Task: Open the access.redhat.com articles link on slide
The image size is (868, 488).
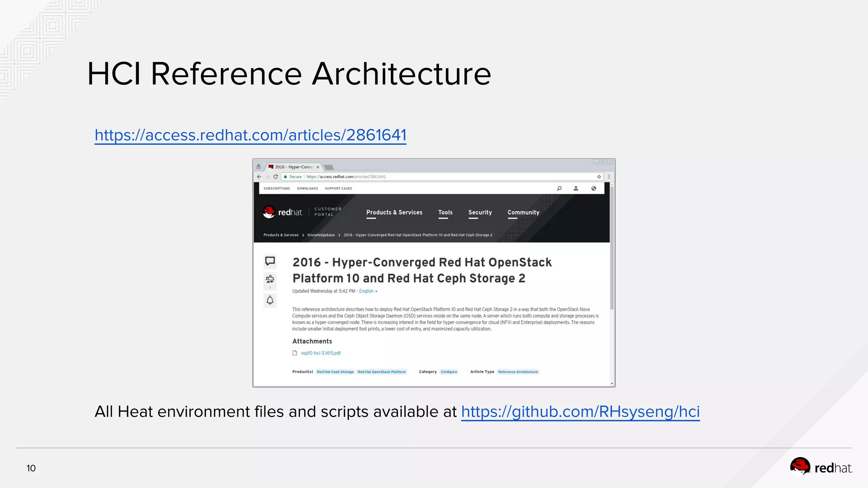Action: (250, 135)
